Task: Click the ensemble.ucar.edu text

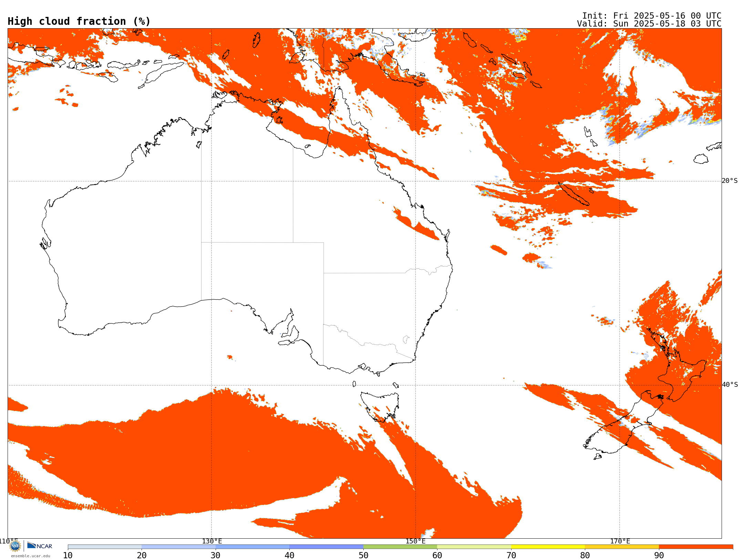Action: [x=30, y=556]
